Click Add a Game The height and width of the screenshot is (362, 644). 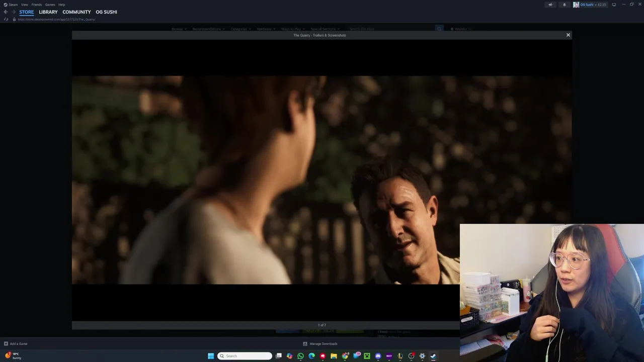[x=16, y=344]
